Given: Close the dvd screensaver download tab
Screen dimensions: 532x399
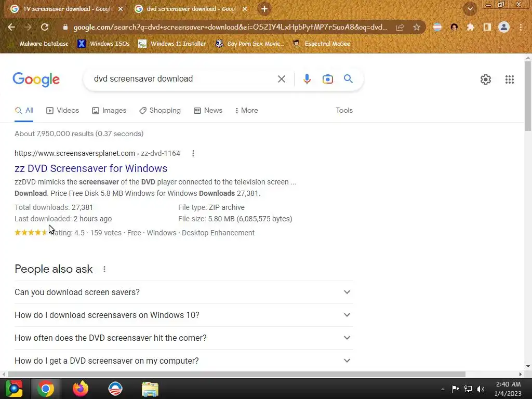Looking at the screenshot, I should 245,9.
